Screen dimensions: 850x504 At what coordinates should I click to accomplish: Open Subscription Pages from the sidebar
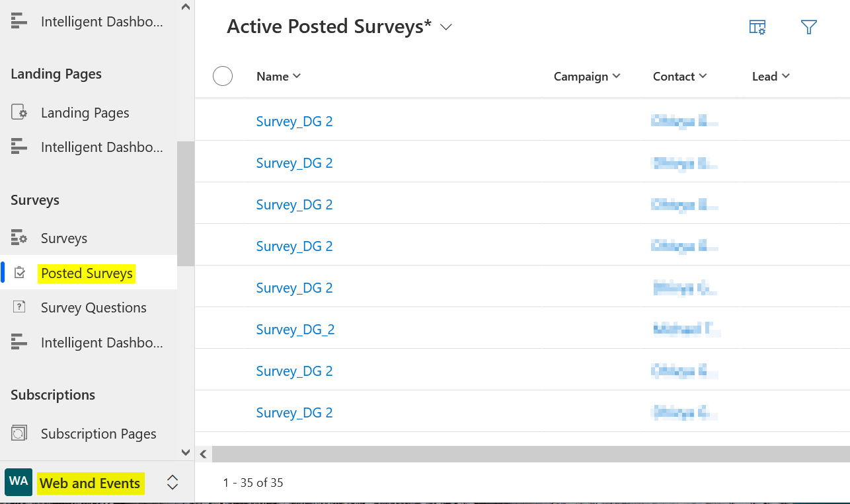(99, 433)
